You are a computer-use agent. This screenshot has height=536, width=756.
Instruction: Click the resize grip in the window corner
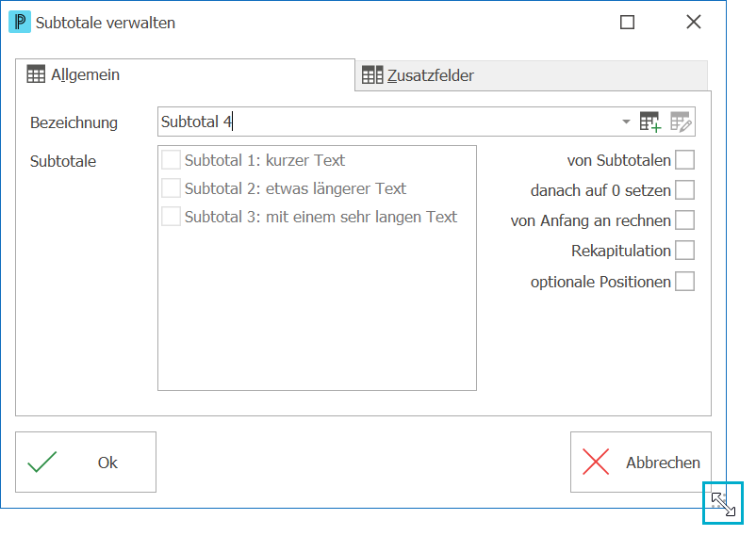(x=723, y=503)
